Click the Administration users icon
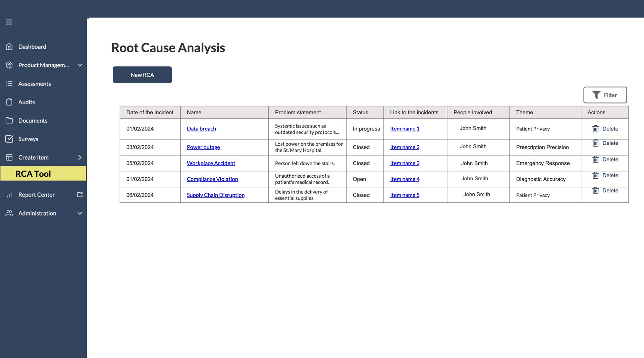The height and width of the screenshot is (358, 644). click(x=9, y=213)
